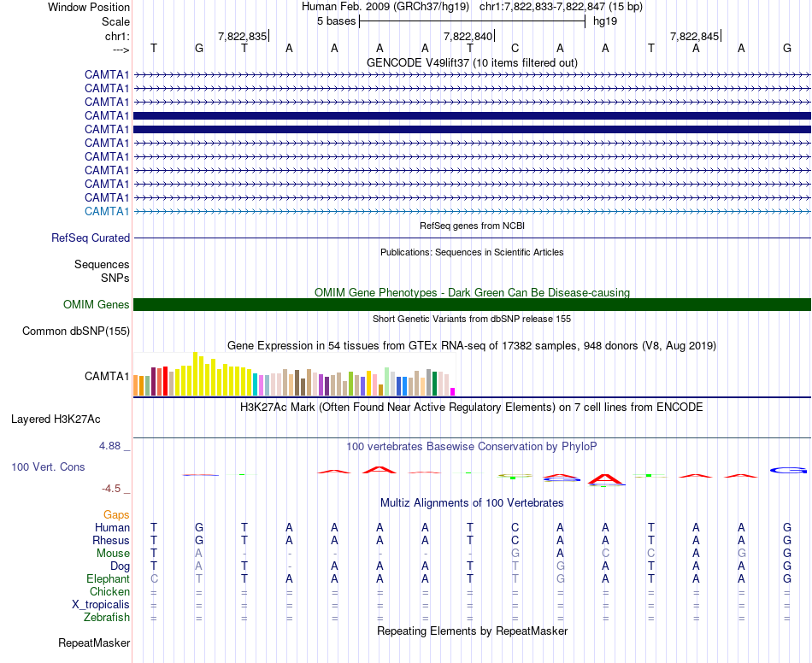Viewport: 812px width, 663px height.
Task: Click the Mouse alignment row label
Action: coord(113,553)
